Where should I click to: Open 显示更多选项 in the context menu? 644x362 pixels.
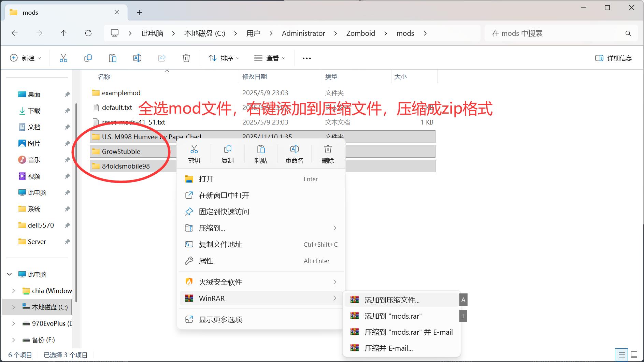point(220,319)
